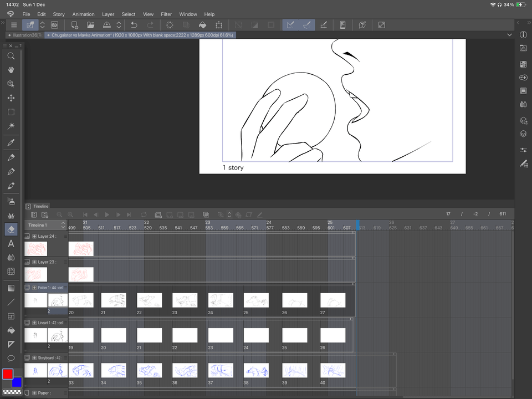Click the Scale/Rotate transform icon
Viewport: 532px width, 399px height.
click(219, 25)
